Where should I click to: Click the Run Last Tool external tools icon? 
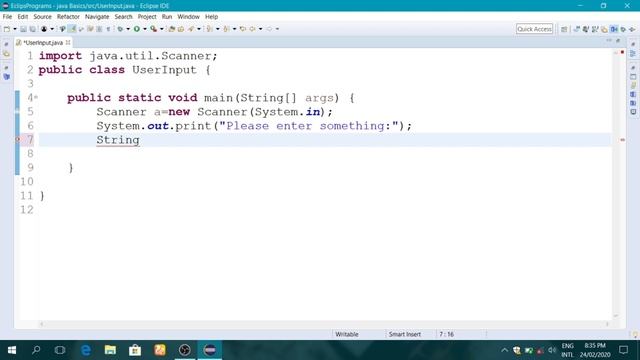[153, 29]
